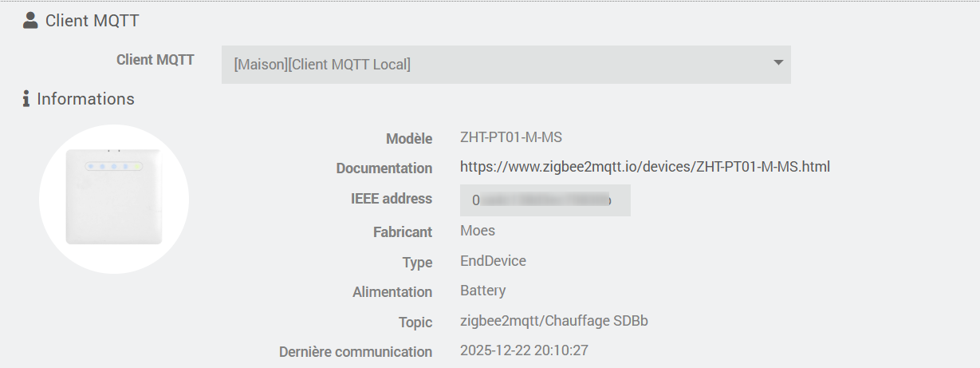Select the [Maison][Client MQTT Local] combo box text

point(322,65)
